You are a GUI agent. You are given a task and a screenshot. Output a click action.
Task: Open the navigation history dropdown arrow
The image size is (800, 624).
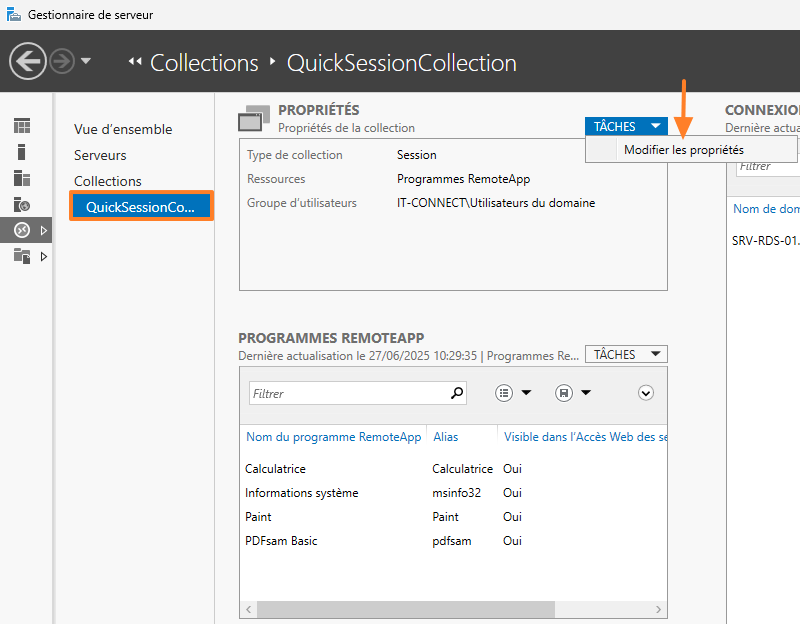[x=86, y=62]
